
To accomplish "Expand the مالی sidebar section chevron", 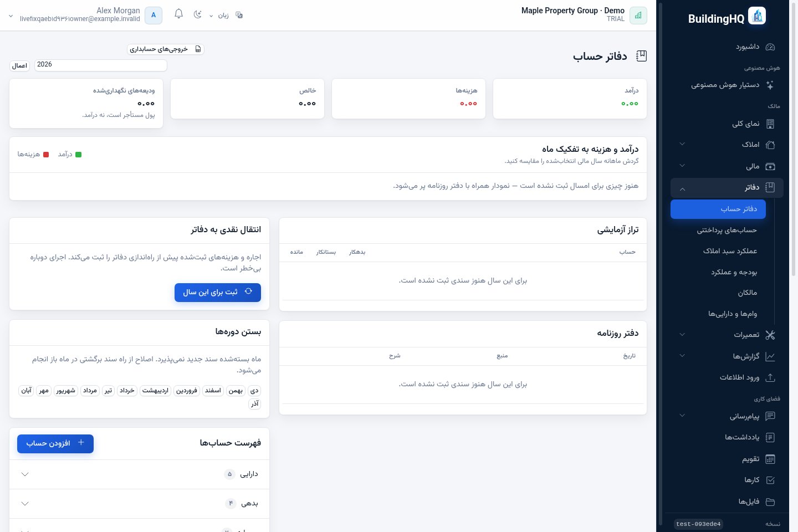I will [x=682, y=166].
